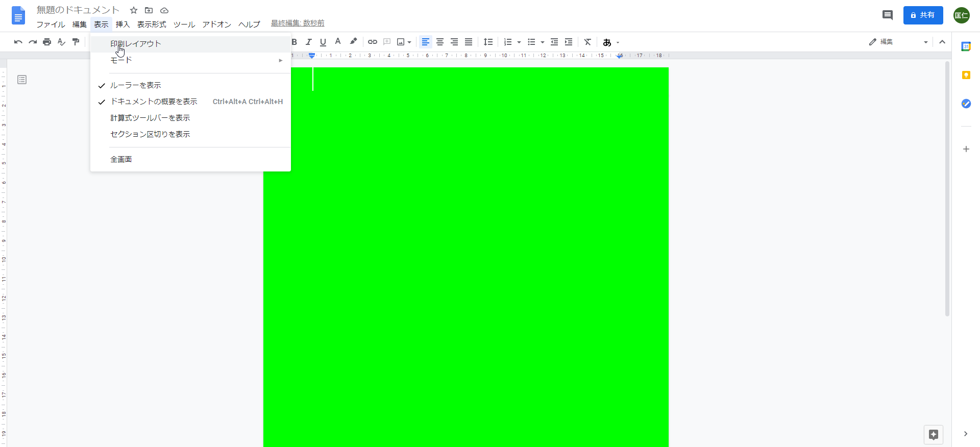This screenshot has height=447, width=980.
Task: Add a comment with the toolbar icon
Action: (387, 42)
